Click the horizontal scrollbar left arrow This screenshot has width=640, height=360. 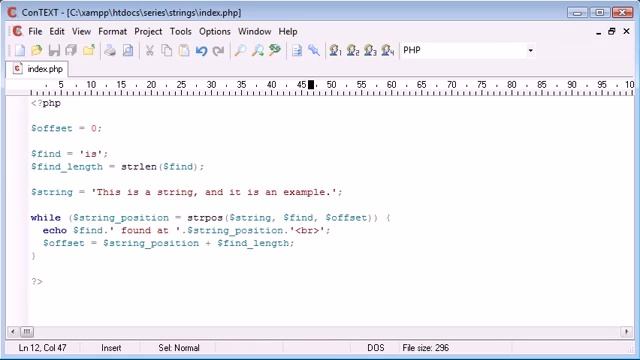point(13,331)
